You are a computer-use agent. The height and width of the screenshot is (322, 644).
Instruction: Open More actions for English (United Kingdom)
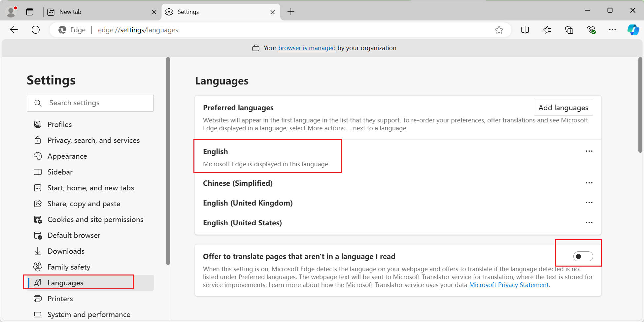[x=589, y=203]
